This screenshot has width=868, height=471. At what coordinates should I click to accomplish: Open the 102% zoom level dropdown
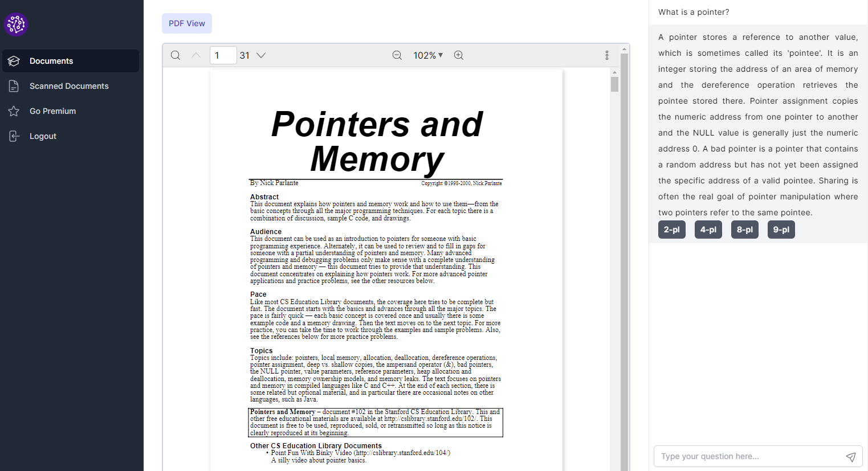pos(428,55)
